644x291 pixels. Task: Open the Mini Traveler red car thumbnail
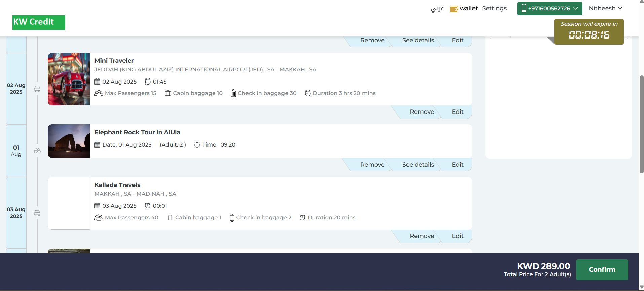(69, 79)
